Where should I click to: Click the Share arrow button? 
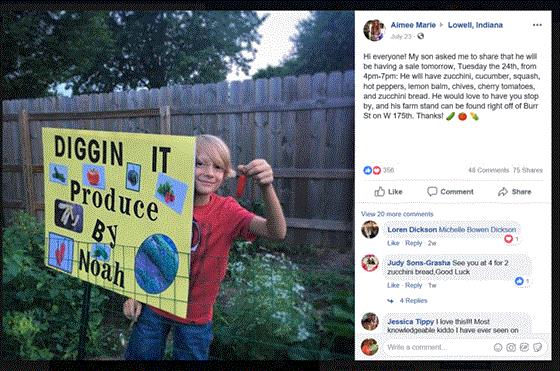pyautogui.click(x=514, y=192)
